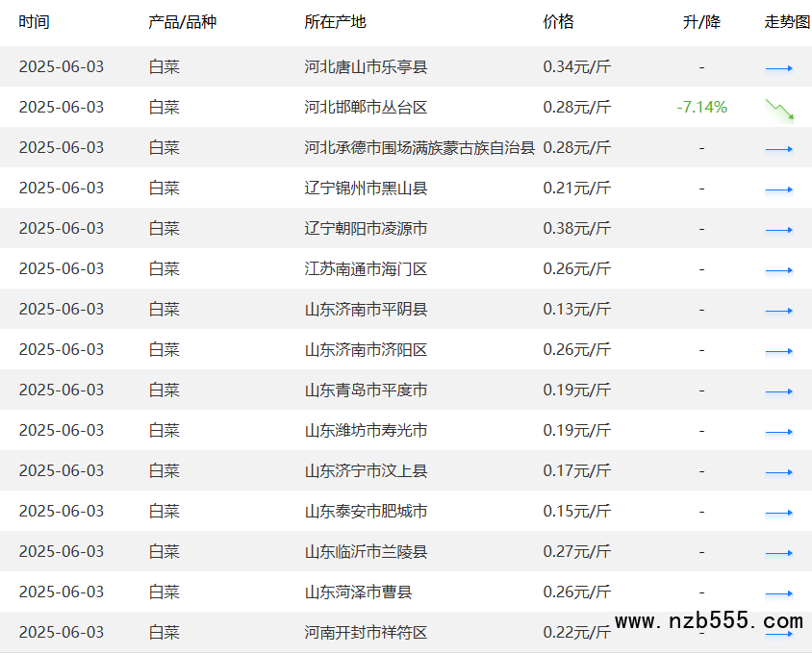This screenshot has height=655, width=812.
Task: View trend icon for 山东济南市平阴县
Action: click(779, 311)
